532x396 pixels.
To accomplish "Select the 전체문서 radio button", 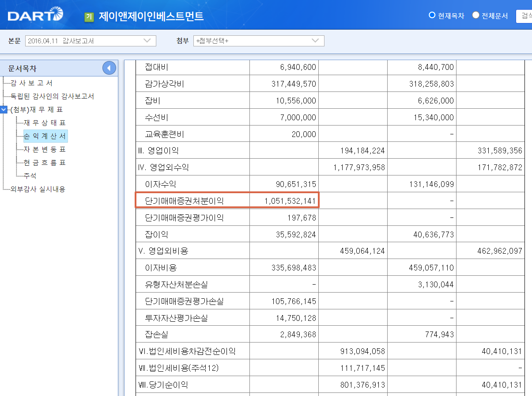I will tap(475, 15).
